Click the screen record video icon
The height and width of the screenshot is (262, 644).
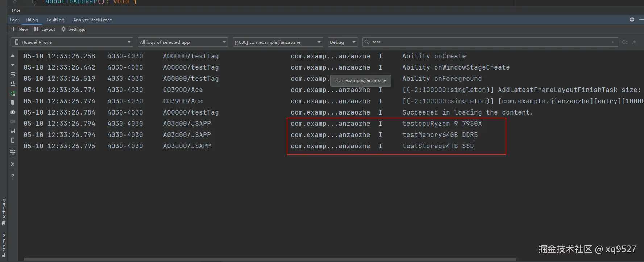[13, 121]
